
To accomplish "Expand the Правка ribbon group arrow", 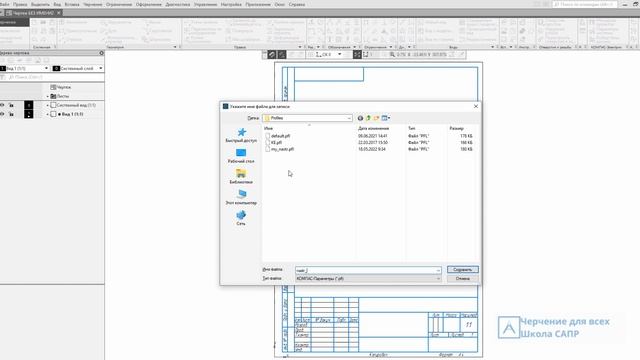I will click(x=300, y=47).
